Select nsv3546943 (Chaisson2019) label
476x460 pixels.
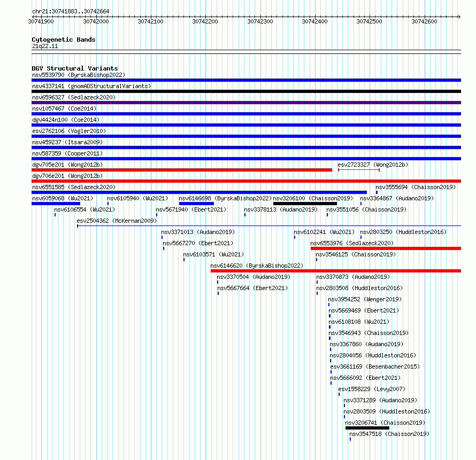coord(369,333)
